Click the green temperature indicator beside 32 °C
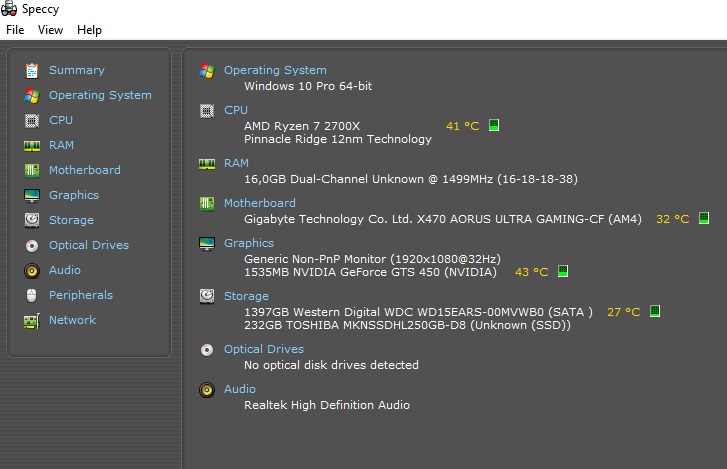 click(704, 218)
